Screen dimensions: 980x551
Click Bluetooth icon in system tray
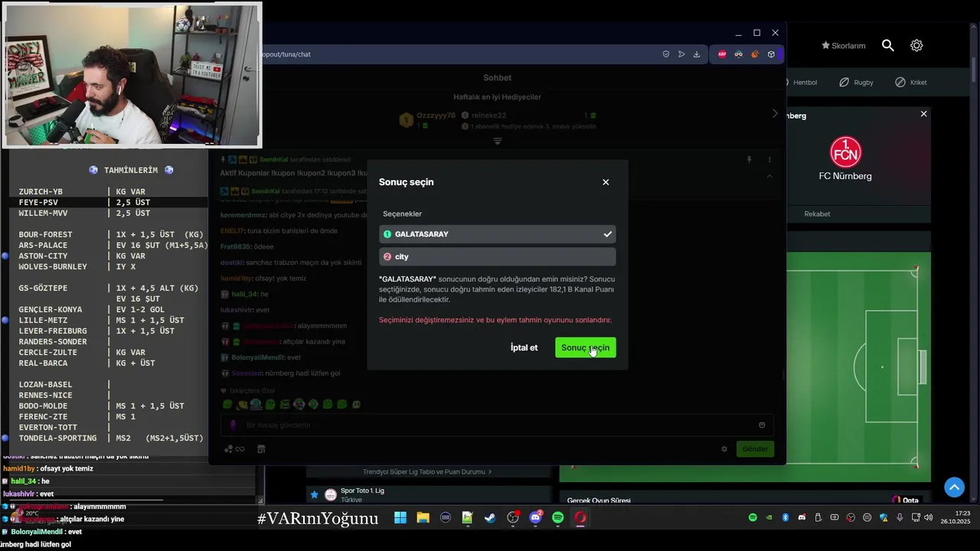pyautogui.click(x=785, y=518)
